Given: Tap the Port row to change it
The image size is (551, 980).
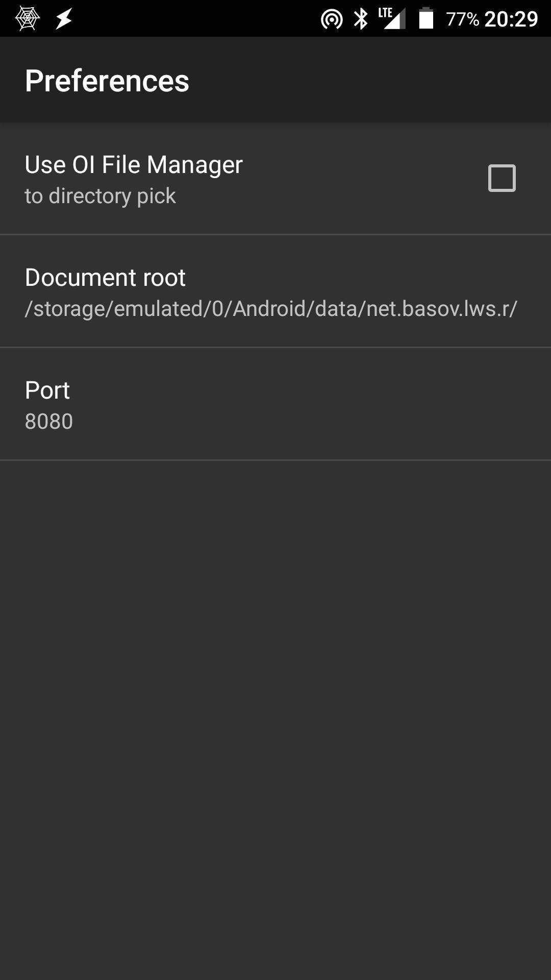Looking at the screenshot, I should (x=275, y=403).
